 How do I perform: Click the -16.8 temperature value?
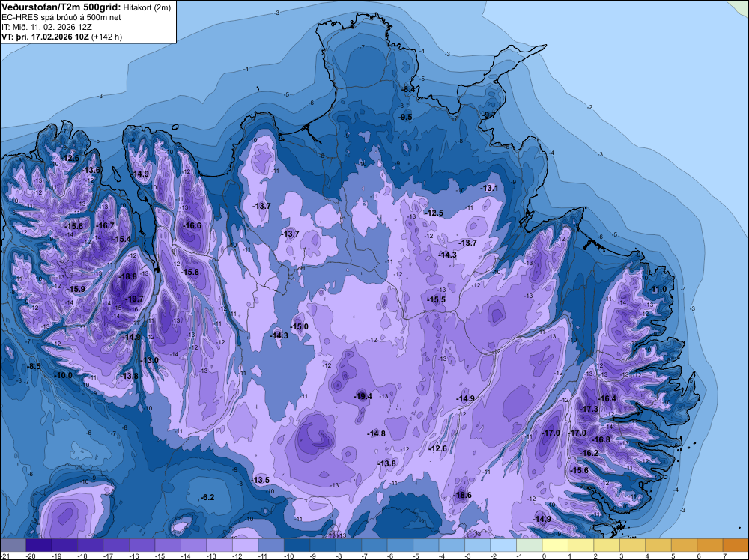coord(601,439)
